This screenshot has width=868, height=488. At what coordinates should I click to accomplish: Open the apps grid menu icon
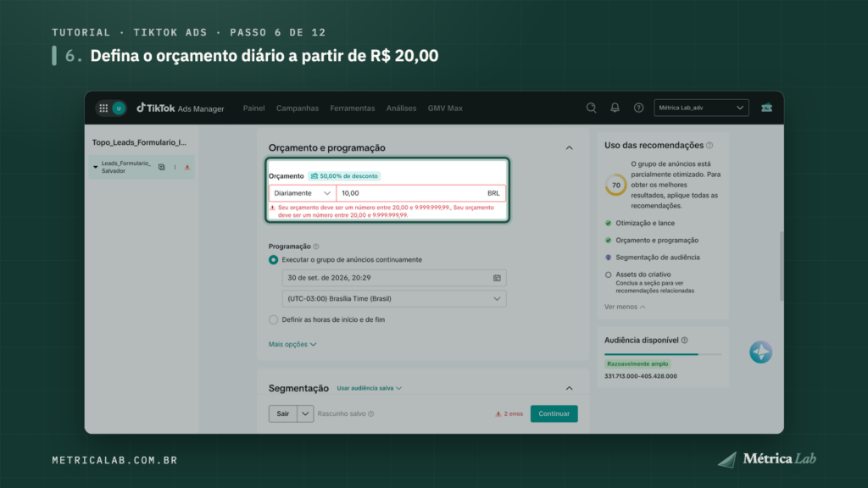pyautogui.click(x=103, y=108)
